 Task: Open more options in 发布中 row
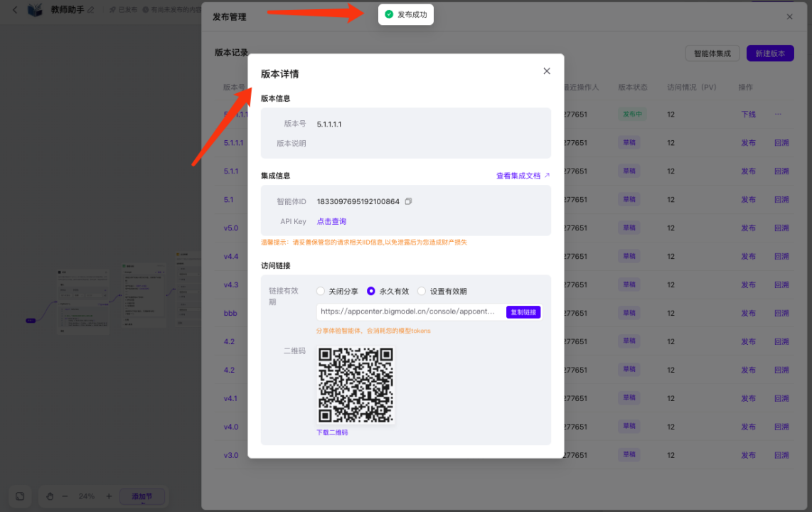point(778,114)
